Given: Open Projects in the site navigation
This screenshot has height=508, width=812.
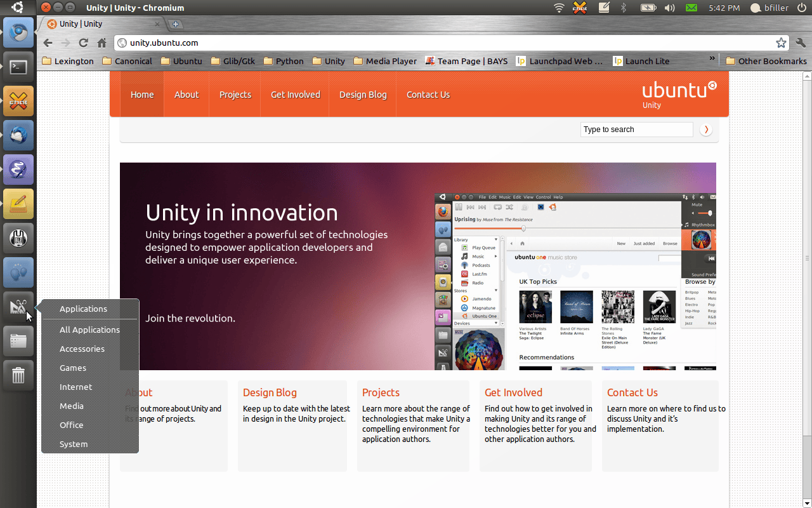Looking at the screenshot, I should coord(235,95).
